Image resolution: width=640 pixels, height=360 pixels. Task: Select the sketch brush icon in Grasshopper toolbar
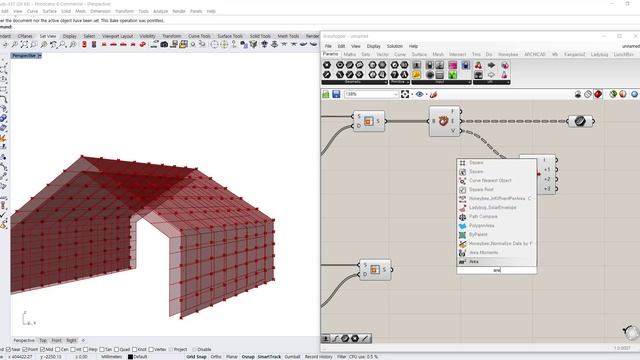coord(433,94)
